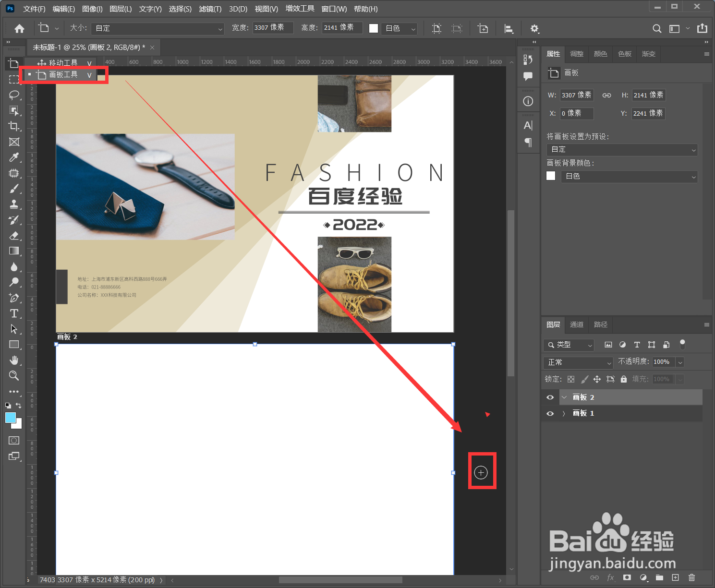Enable lock all on selected layer
The width and height of the screenshot is (715, 588).
click(x=623, y=379)
